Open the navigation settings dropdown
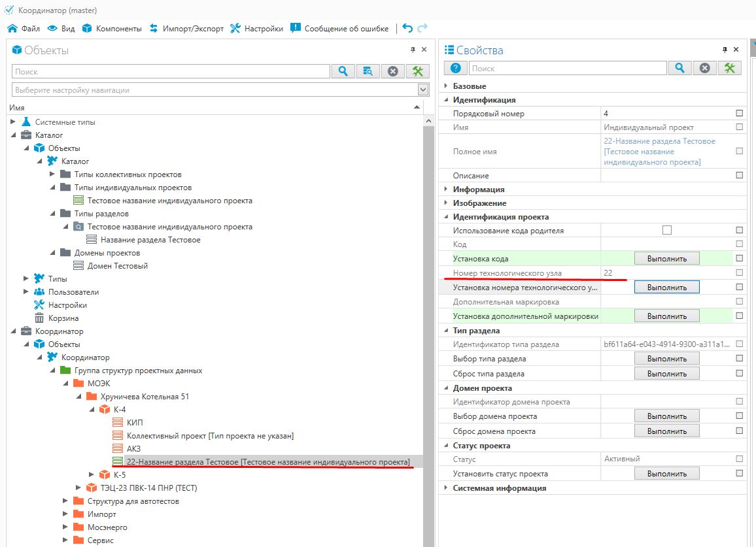 [x=423, y=90]
